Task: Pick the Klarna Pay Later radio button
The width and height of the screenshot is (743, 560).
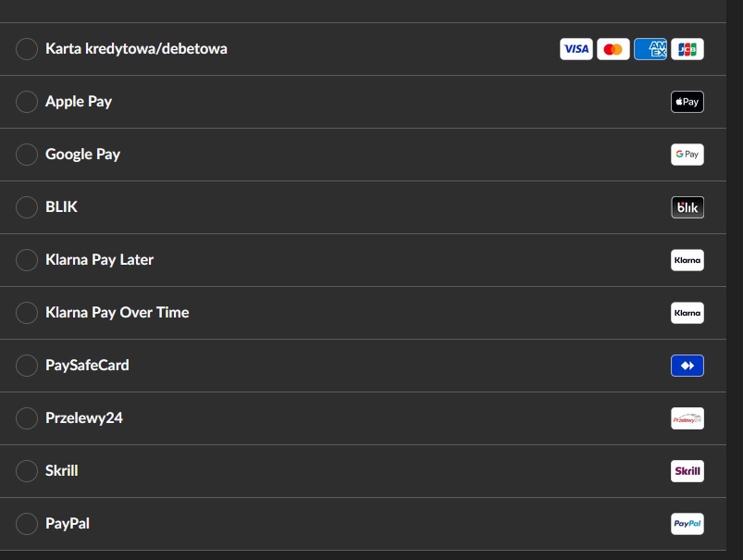Action: (x=27, y=260)
